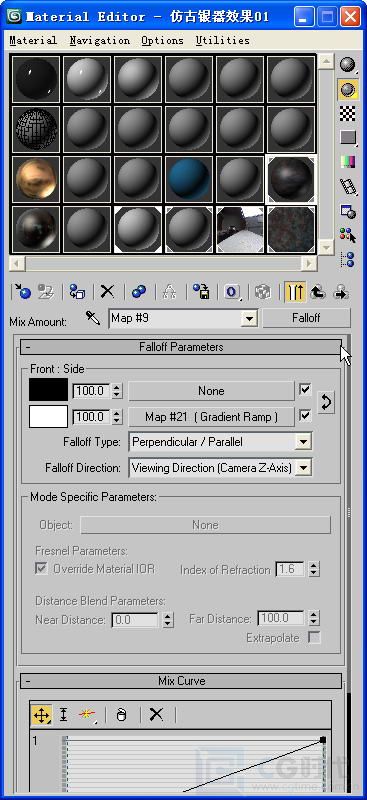Screen dimensions: 367x800
Task: Open the Map #9 name dropdown
Action: click(249, 319)
